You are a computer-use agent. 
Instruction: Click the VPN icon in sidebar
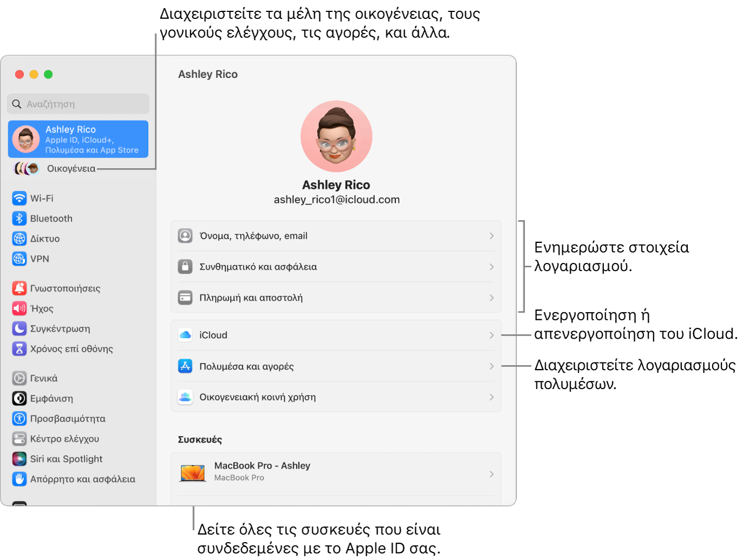coord(19,259)
